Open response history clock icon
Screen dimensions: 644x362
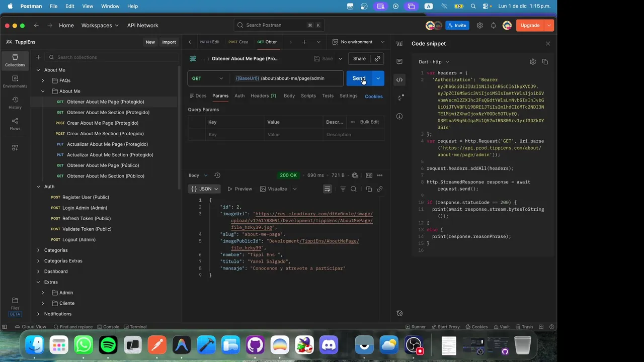[x=217, y=175]
